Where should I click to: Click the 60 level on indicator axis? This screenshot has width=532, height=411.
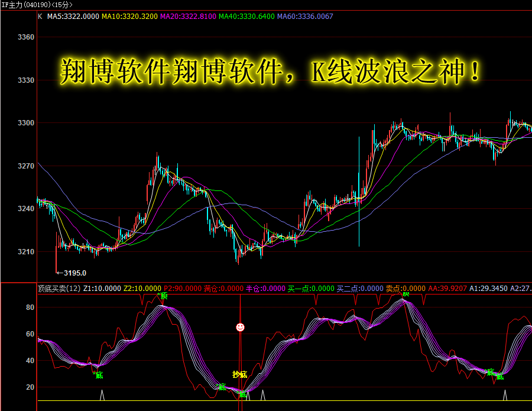30,334
